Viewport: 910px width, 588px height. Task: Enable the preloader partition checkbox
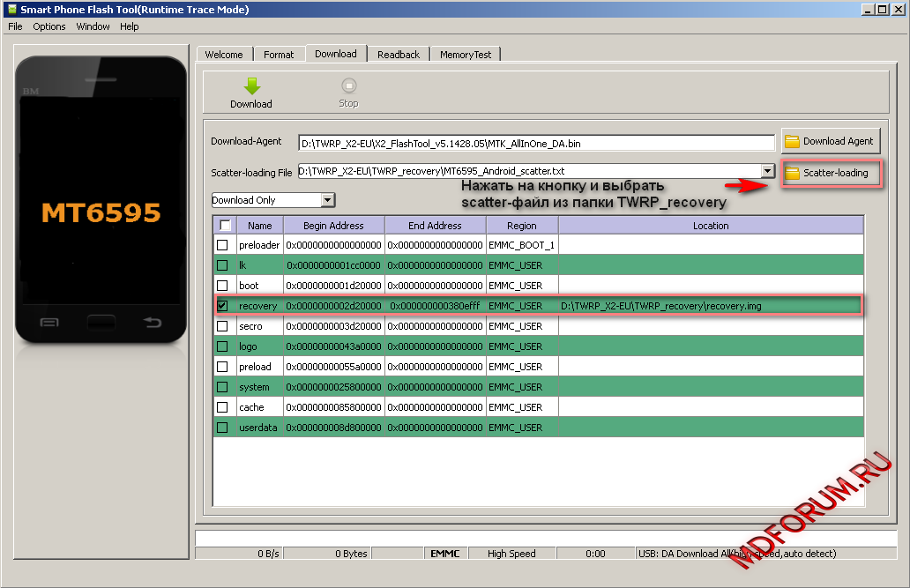coord(223,245)
